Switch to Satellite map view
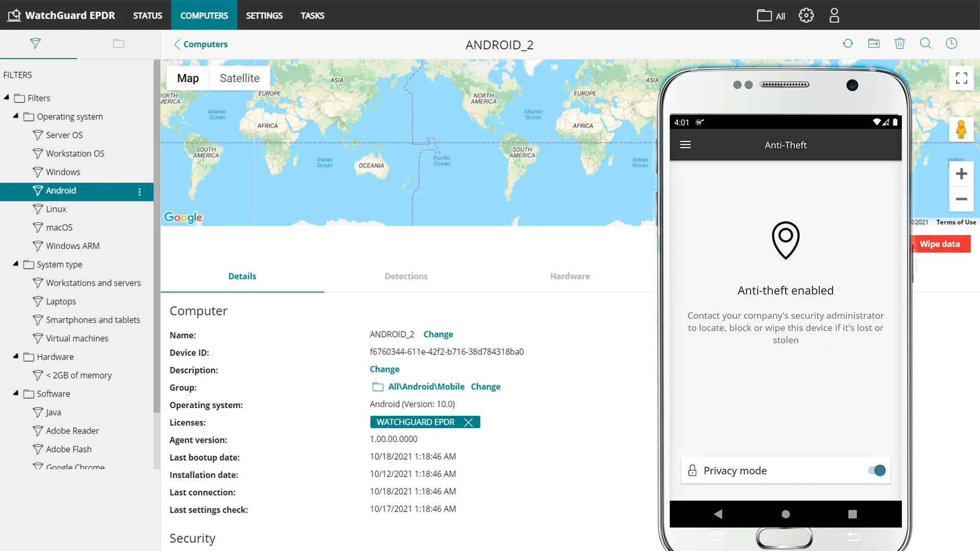This screenshot has width=980, height=551. pyautogui.click(x=239, y=78)
